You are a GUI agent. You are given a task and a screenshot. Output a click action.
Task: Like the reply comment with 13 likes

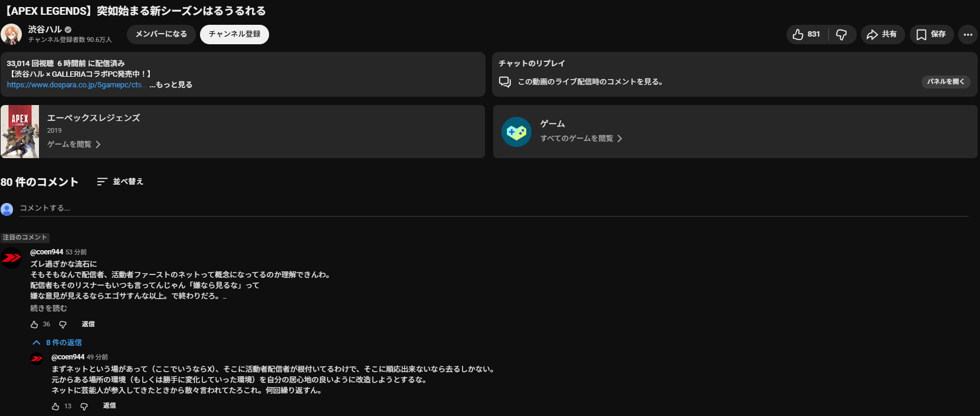coord(55,407)
